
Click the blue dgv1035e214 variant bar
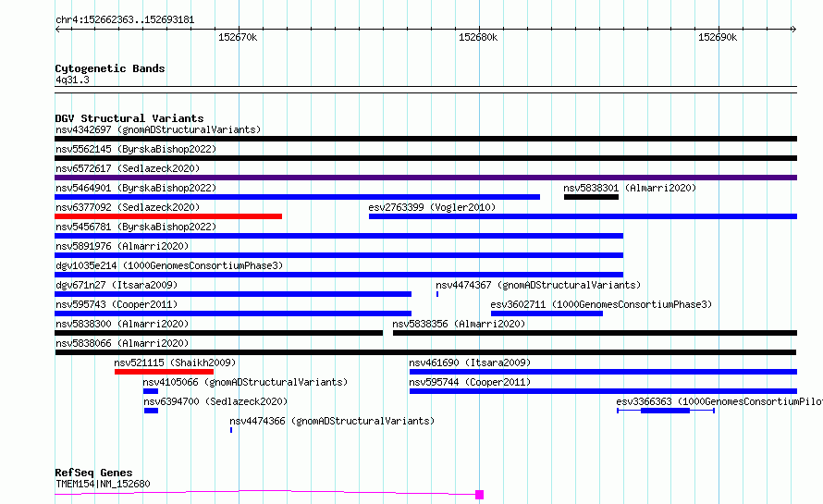pyautogui.click(x=339, y=275)
